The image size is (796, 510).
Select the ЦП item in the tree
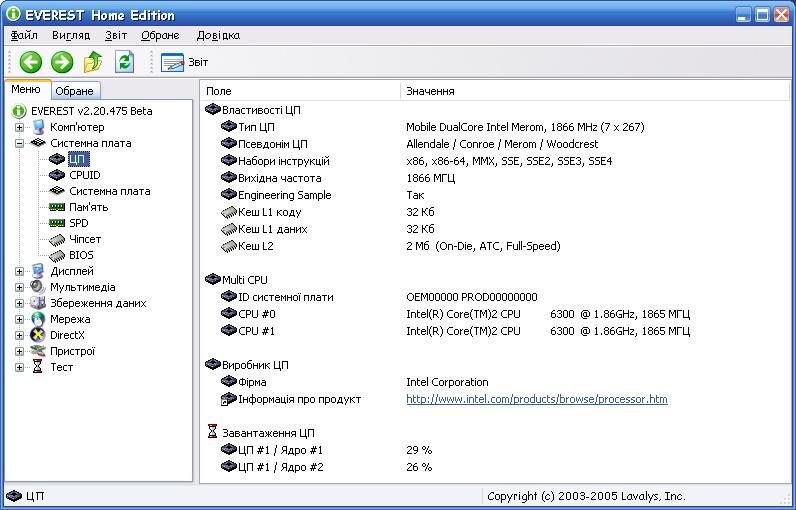(x=78, y=159)
